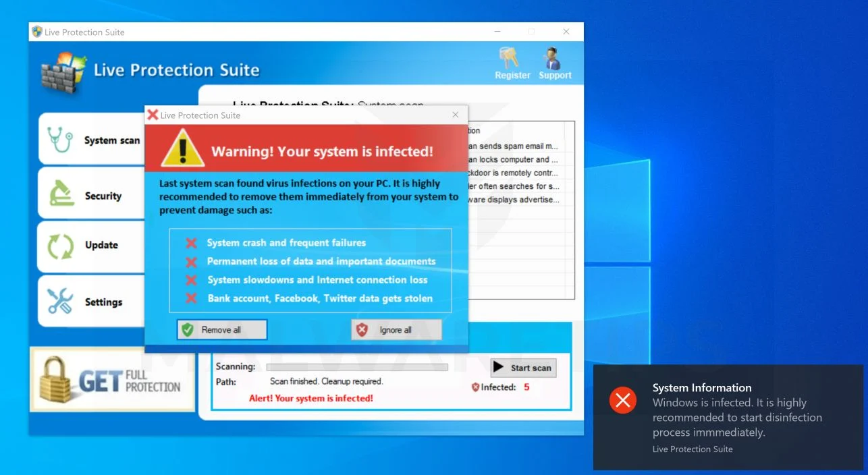Screen dimensions: 868x475
Task: Click the firewall logo beside Live Protection Suite
Action: (64, 72)
